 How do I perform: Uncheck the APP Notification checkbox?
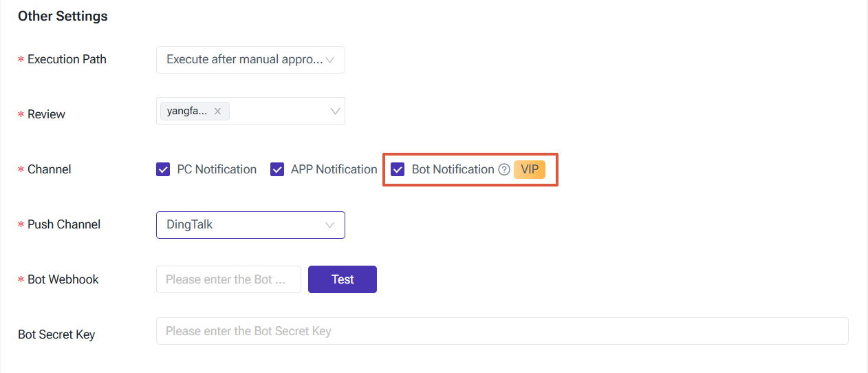(x=277, y=169)
